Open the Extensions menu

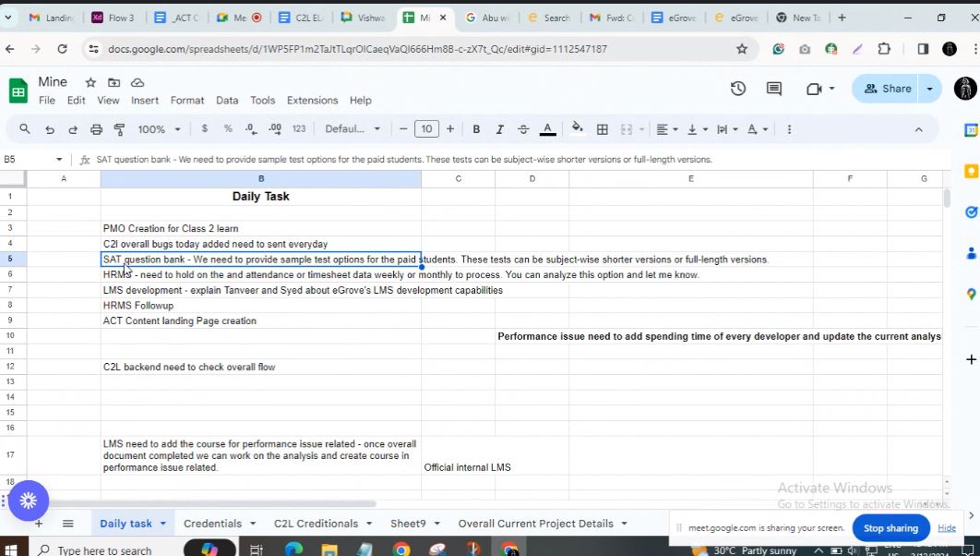coord(312,100)
